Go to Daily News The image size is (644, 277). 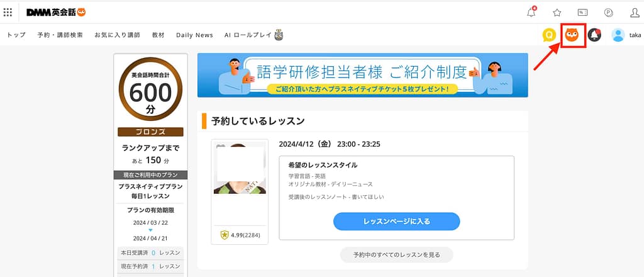point(194,35)
